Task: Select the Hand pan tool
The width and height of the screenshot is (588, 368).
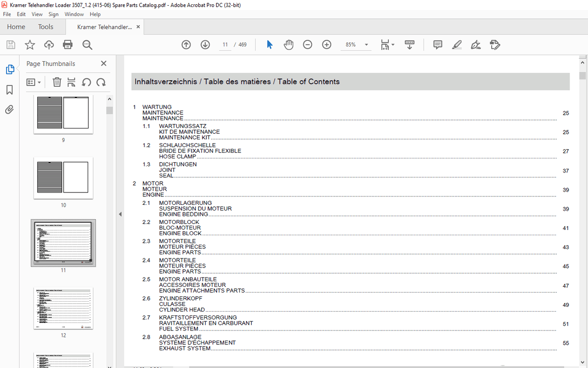Action: click(x=288, y=45)
